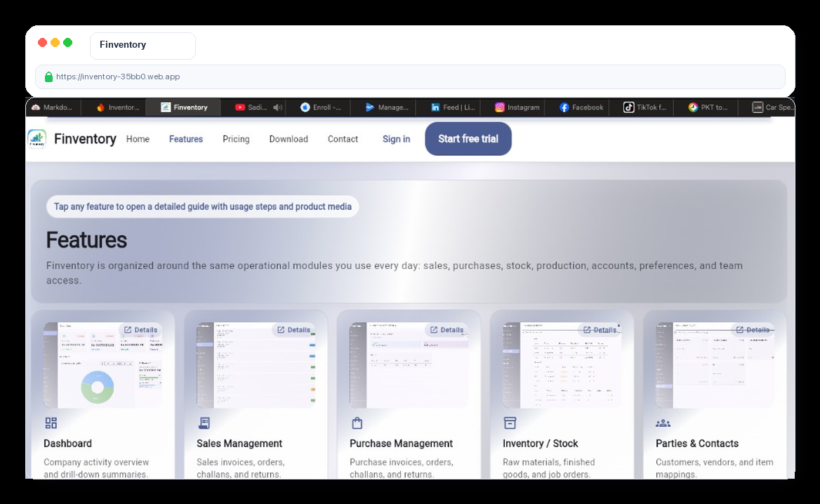
Task: Click the Sales Management receipt icon
Action: point(204,423)
